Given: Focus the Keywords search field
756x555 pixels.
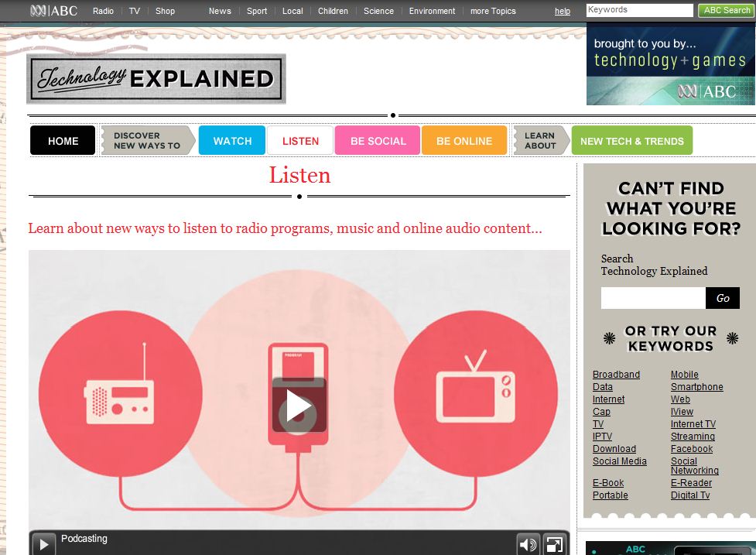Looking at the screenshot, I should coord(639,10).
